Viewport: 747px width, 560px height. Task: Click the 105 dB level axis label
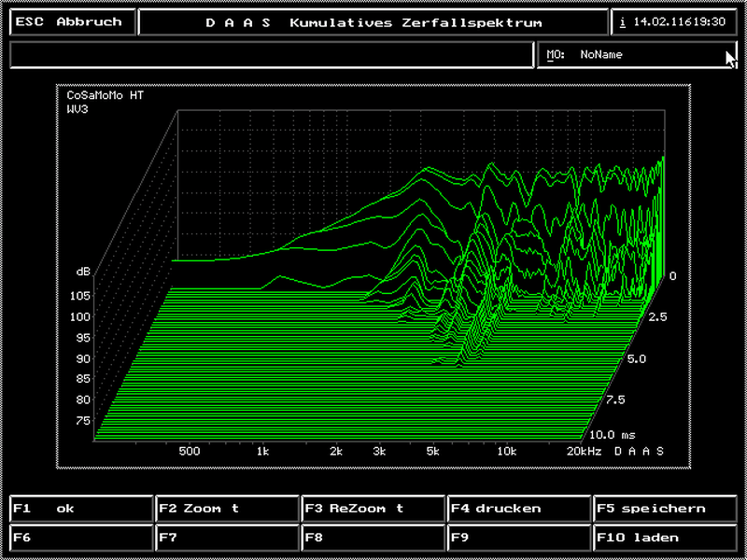pyautogui.click(x=79, y=296)
